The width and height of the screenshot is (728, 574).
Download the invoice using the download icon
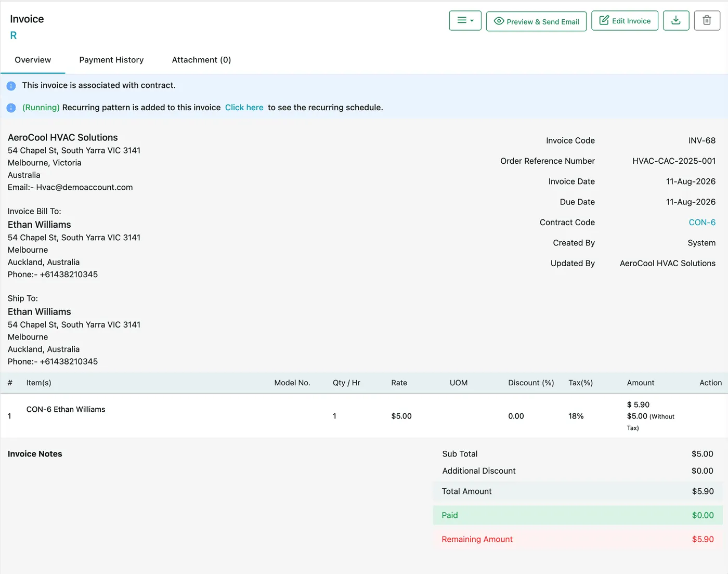tap(676, 21)
